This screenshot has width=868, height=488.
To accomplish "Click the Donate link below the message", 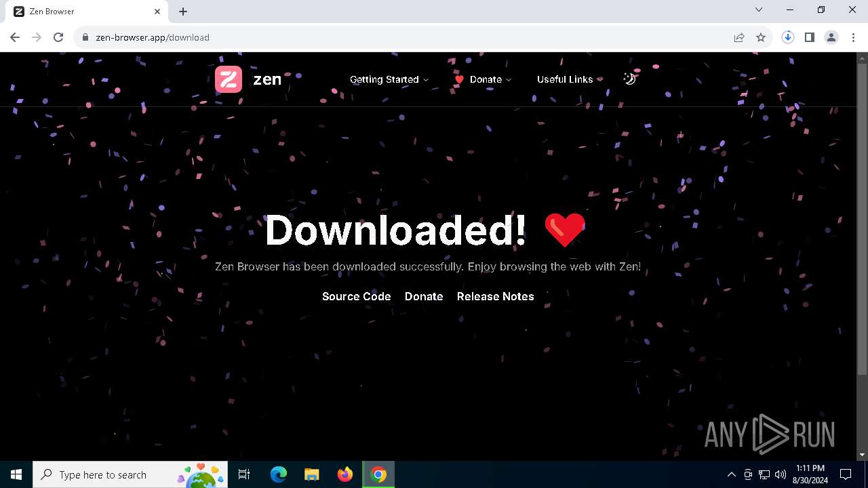I will point(424,296).
